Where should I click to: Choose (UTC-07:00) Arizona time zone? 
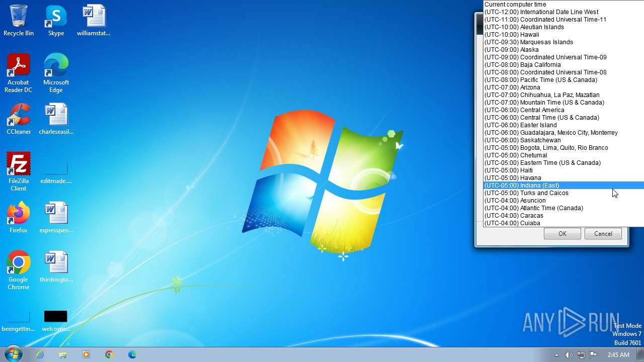coord(564,87)
